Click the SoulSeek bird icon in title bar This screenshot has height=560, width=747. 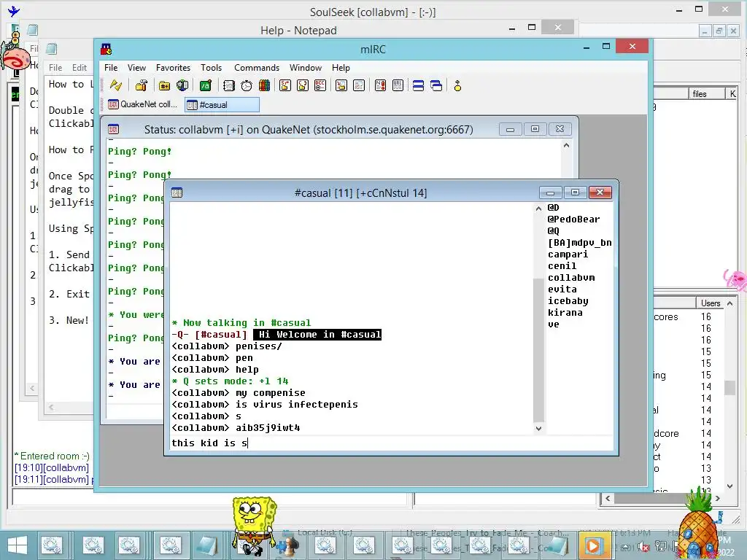[x=14, y=11]
